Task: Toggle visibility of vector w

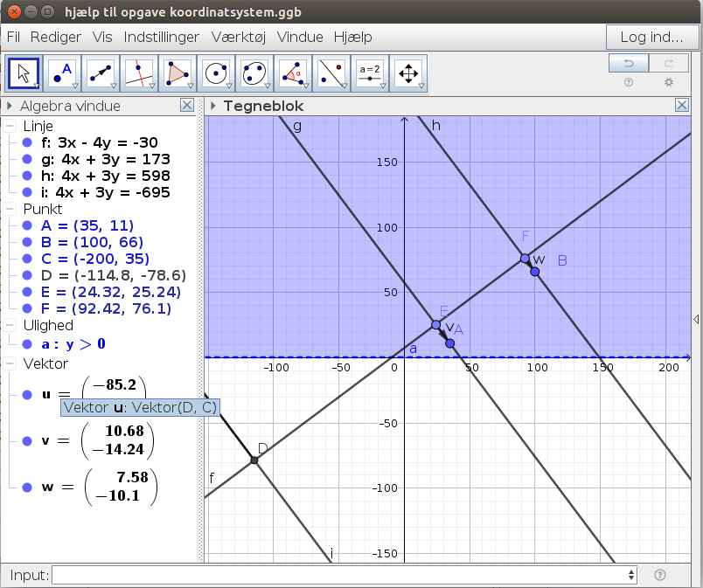Action: pos(27,487)
